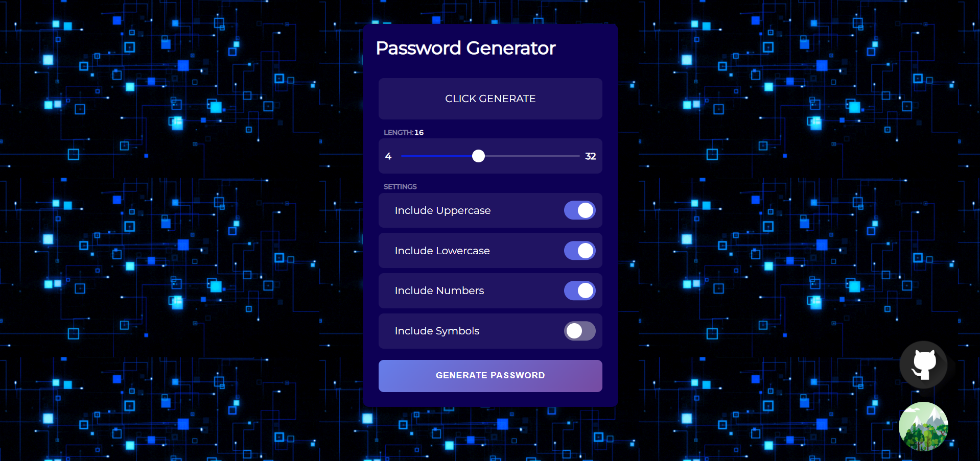Click the SETTINGS section label
980x461 pixels.
coord(400,186)
